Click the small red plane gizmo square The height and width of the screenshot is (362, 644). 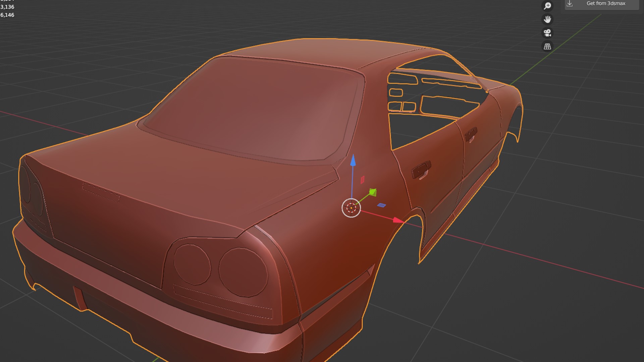pos(362,180)
